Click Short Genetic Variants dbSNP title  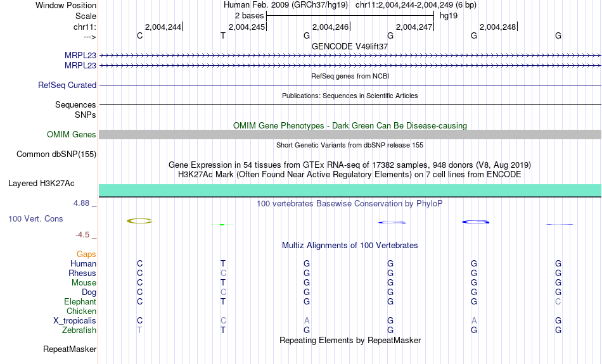click(350, 145)
